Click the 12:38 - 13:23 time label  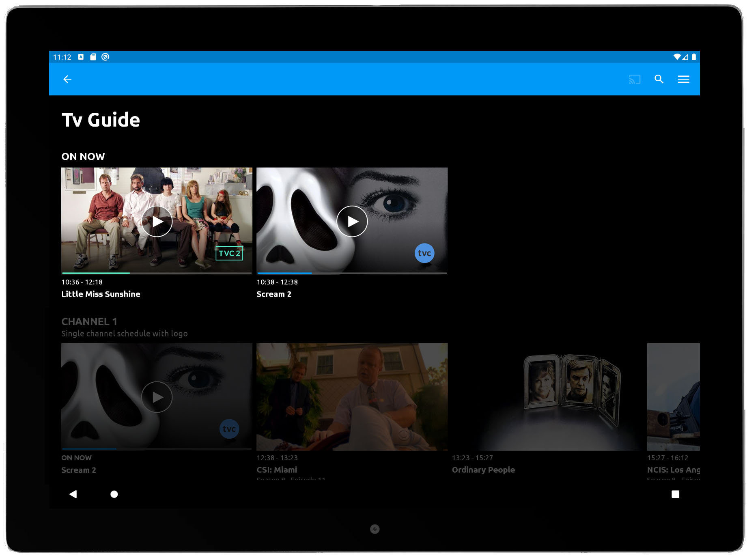[x=277, y=458]
